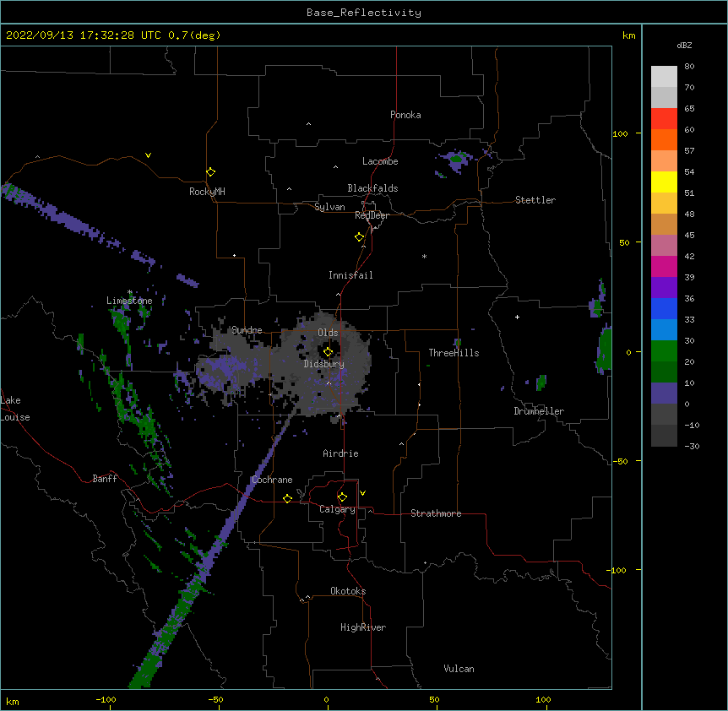Click the km unit label at top right
The width and height of the screenshot is (728, 711).
(x=628, y=35)
